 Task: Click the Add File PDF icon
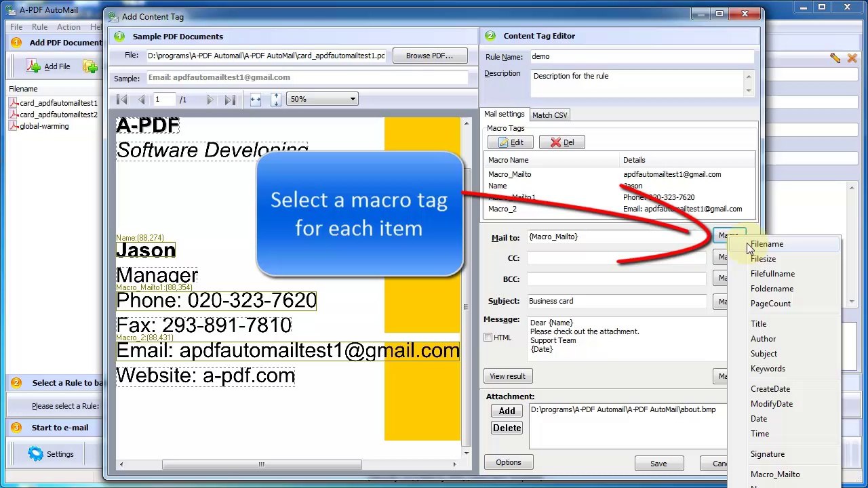pos(33,66)
